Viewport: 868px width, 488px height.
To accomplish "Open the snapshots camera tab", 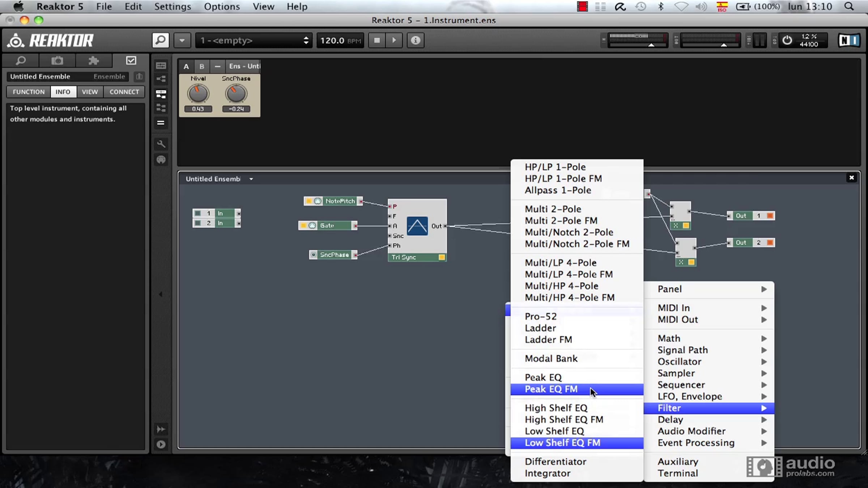I will 57,61.
